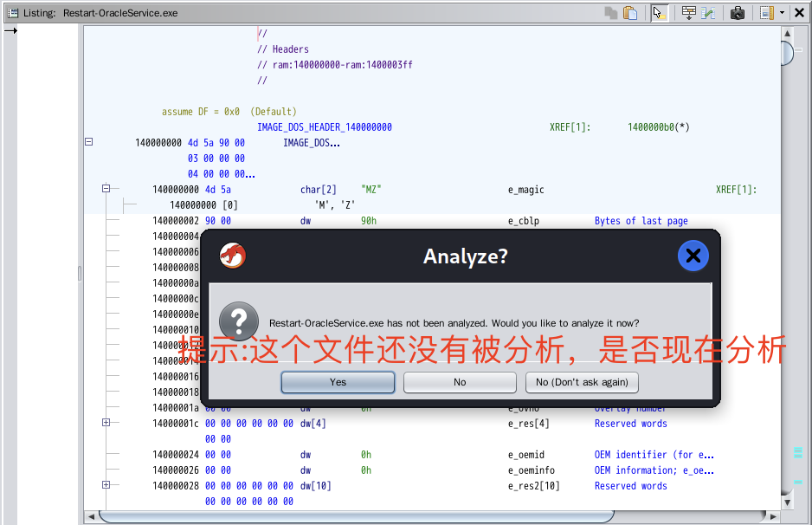Screen dimensions: 812x525
Task: Open the browser field formatter icon
Action: click(689, 13)
